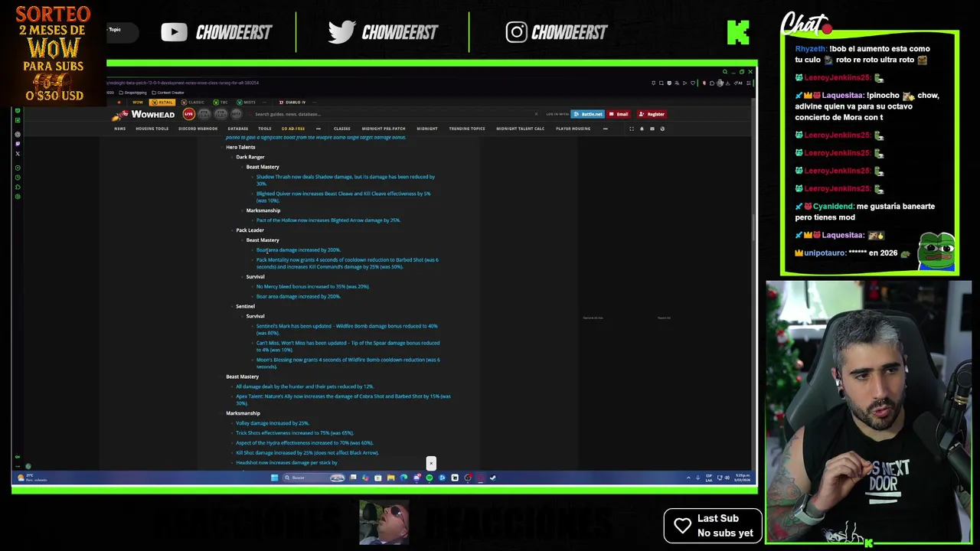Open the X icon in browser sidebar
The image size is (980, 551).
[x=18, y=154]
